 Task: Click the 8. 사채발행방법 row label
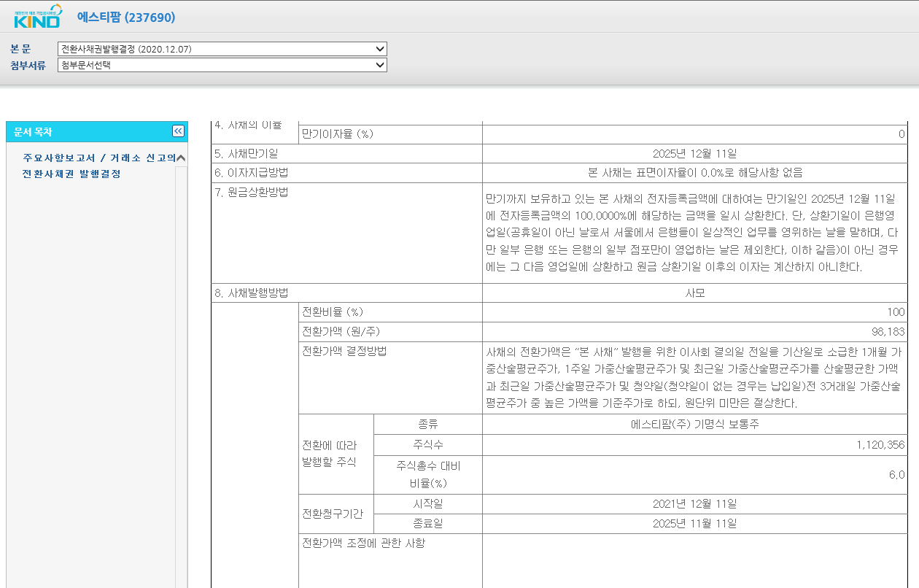[x=251, y=293]
